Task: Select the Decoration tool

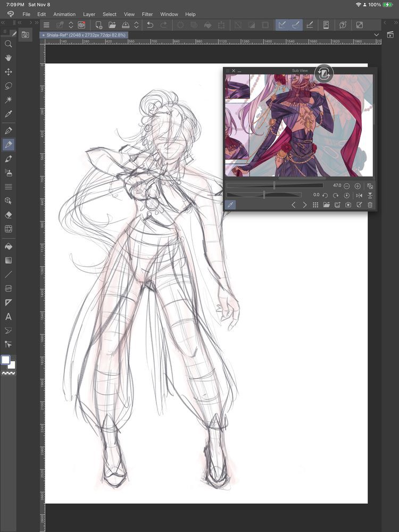Action: tap(9, 187)
